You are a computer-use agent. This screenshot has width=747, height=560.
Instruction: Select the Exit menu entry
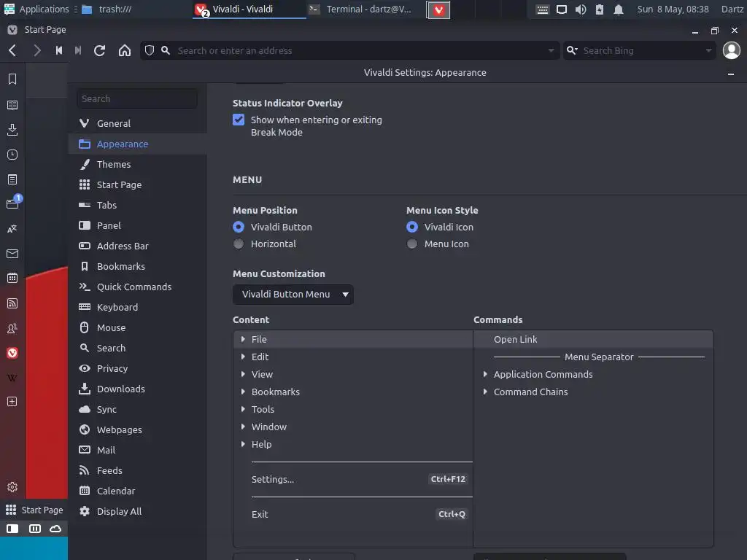point(353,514)
